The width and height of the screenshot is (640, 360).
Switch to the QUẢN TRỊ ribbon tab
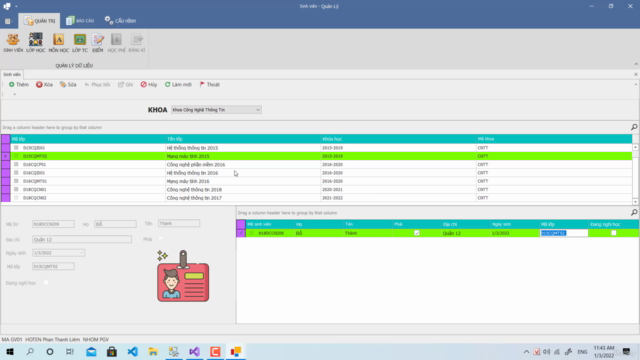click(40, 21)
